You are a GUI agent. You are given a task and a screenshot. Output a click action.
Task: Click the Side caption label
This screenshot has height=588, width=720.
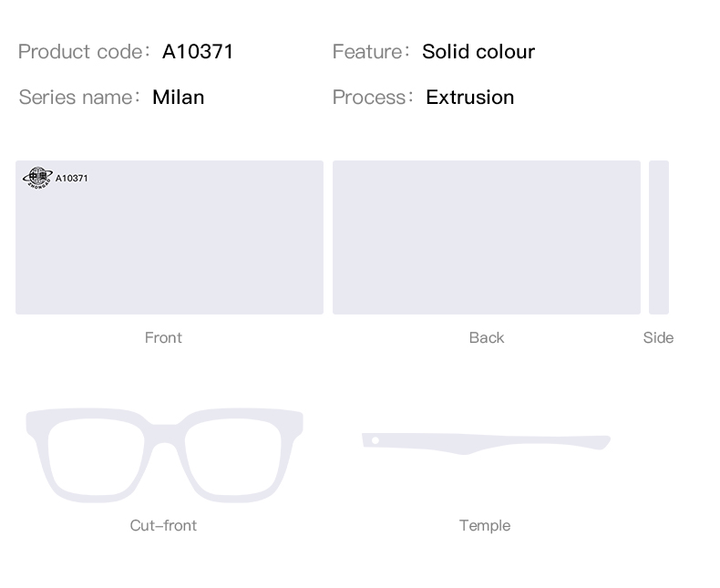tap(658, 337)
